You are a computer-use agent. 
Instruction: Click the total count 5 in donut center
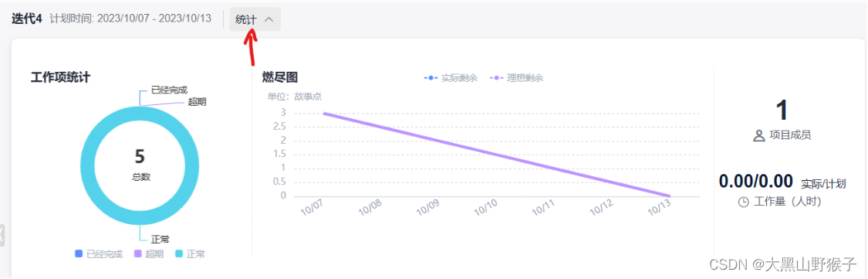[x=140, y=157]
